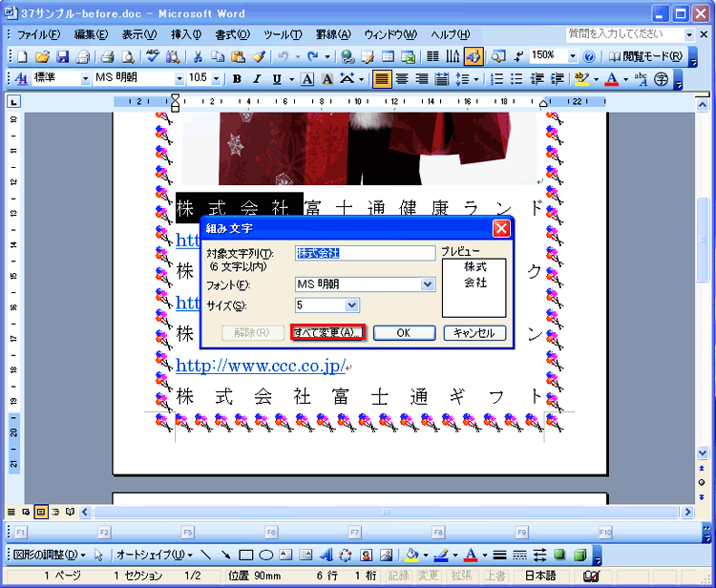Toggle justified alignment button

(x=382, y=79)
